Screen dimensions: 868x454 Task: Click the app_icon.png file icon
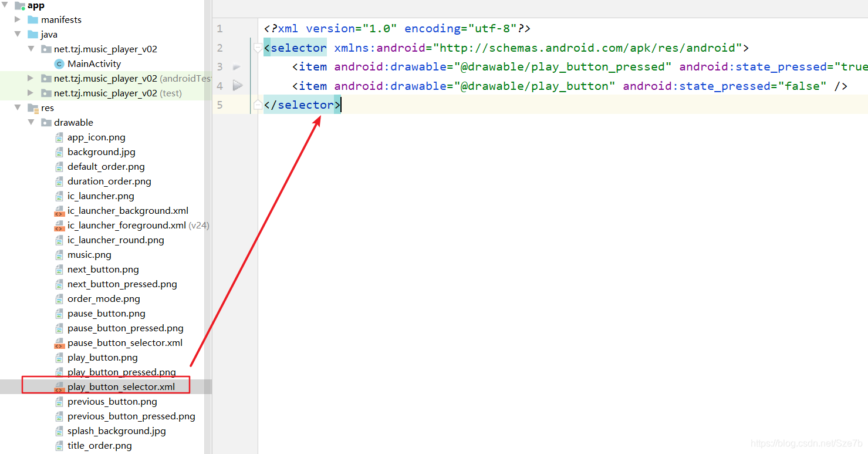coord(59,137)
